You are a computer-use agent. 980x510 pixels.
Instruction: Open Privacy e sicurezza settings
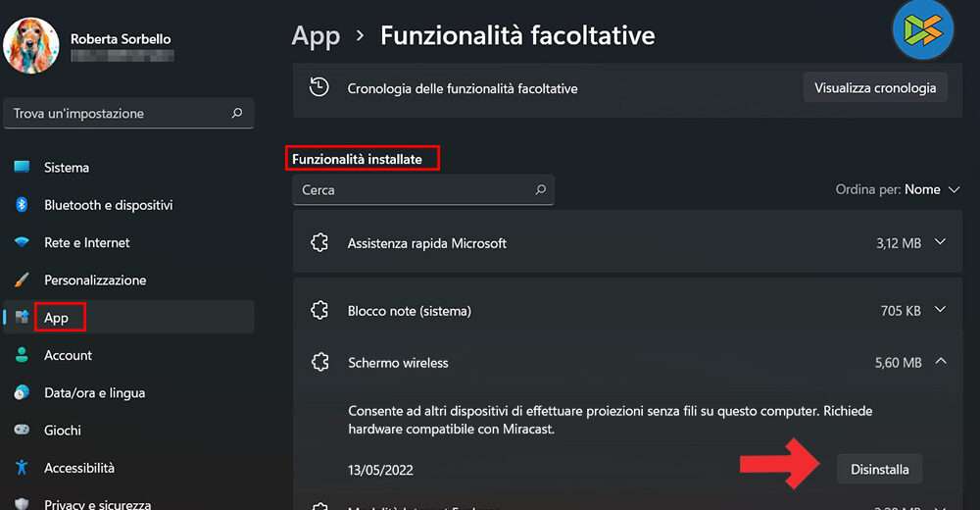click(x=97, y=504)
